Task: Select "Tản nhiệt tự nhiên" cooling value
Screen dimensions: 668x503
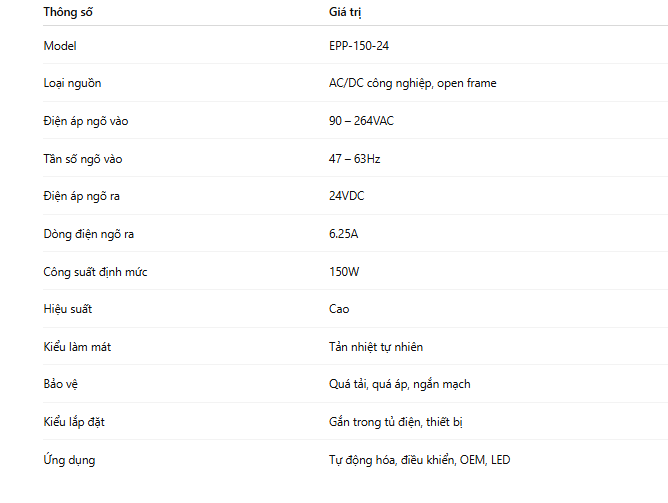Action: [x=376, y=347]
